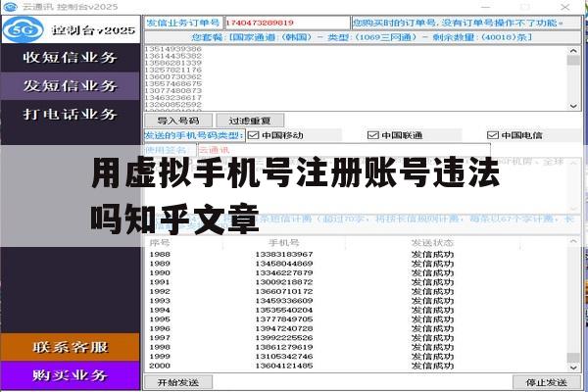
Task: Select phone number 13459336609
Action: [x=284, y=301]
